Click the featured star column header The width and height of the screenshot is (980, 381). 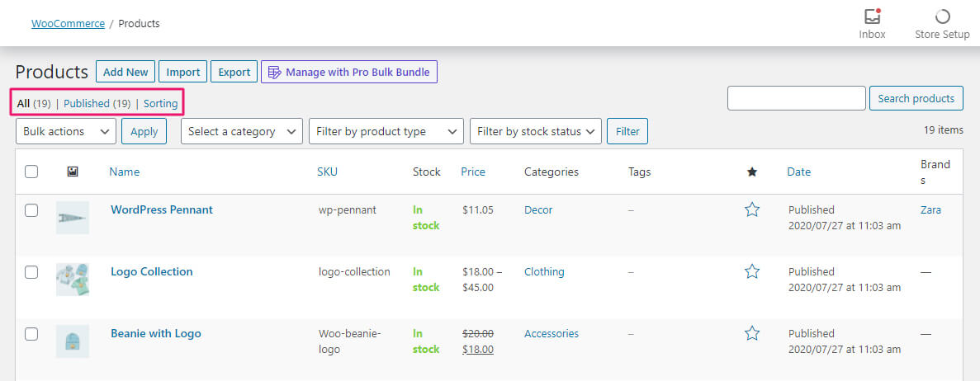pyautogui.click(x=751, y=172)
